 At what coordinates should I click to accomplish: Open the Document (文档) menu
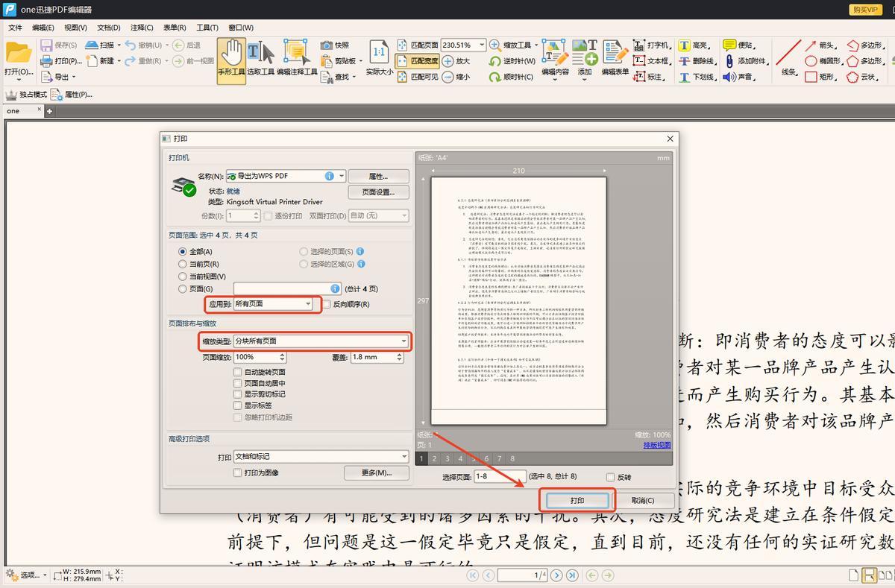click(108, 28)
